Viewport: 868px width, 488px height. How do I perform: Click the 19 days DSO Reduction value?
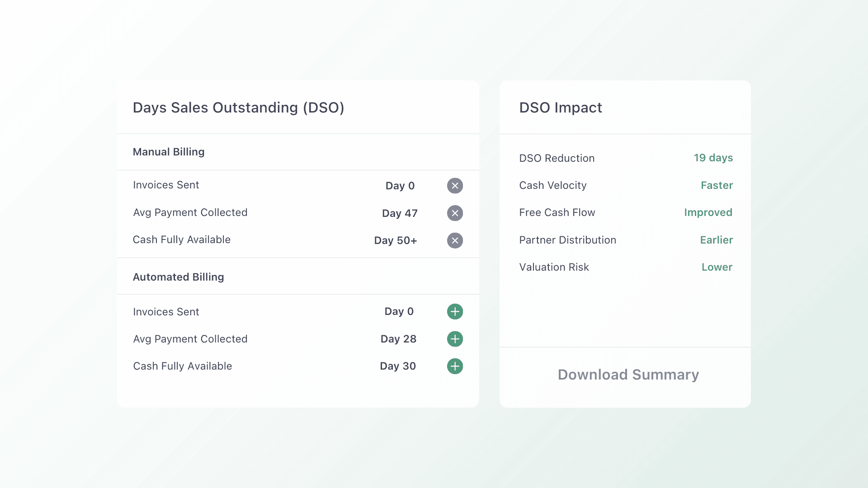click(x=713, y=158)
